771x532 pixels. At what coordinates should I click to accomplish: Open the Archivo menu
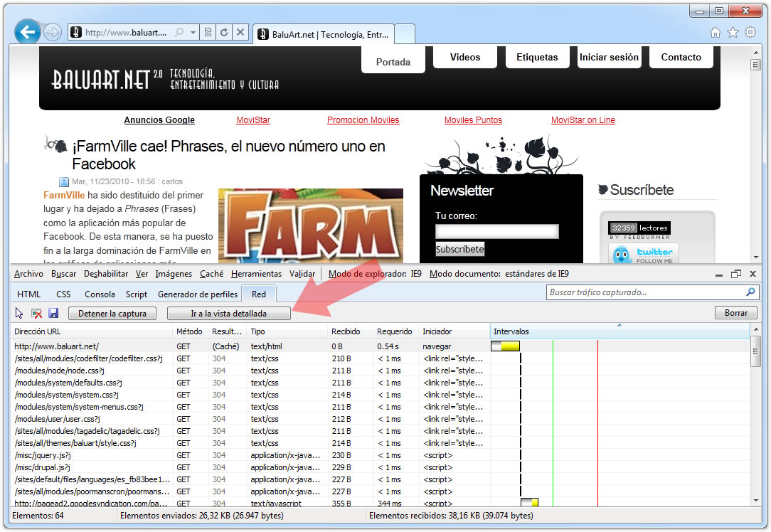28,274
